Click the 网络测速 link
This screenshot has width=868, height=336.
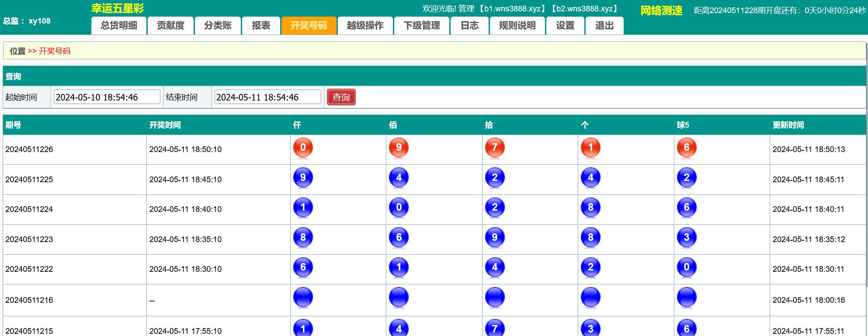(x=661, y=10)
